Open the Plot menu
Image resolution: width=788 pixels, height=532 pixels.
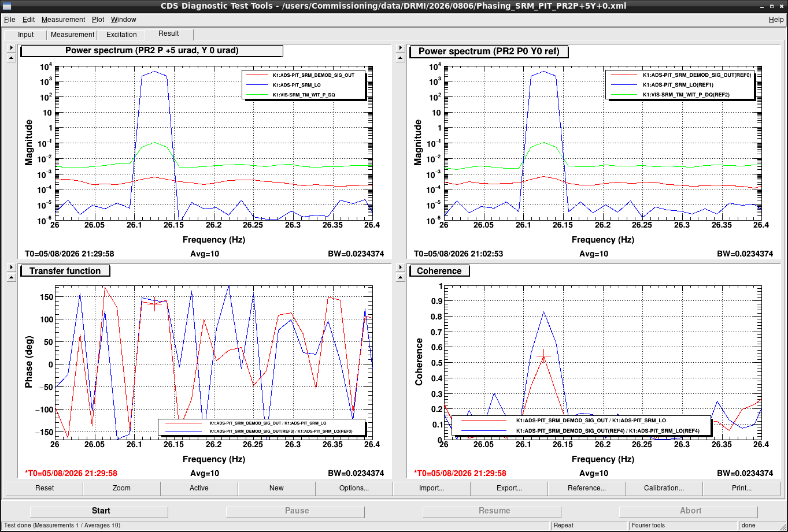(x=98, y=20)
